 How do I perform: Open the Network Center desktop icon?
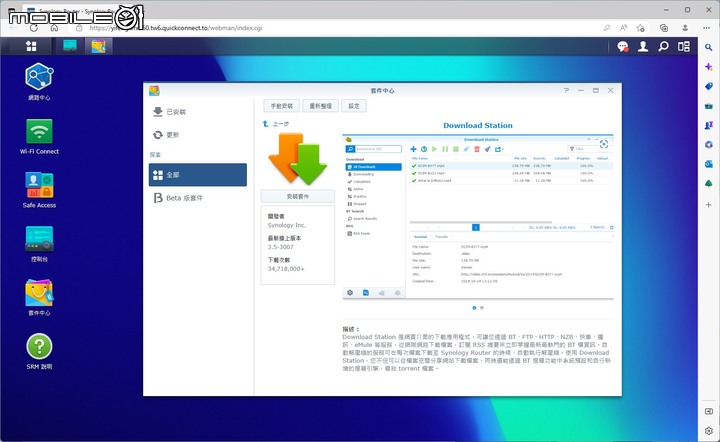(x=39, y=82)
